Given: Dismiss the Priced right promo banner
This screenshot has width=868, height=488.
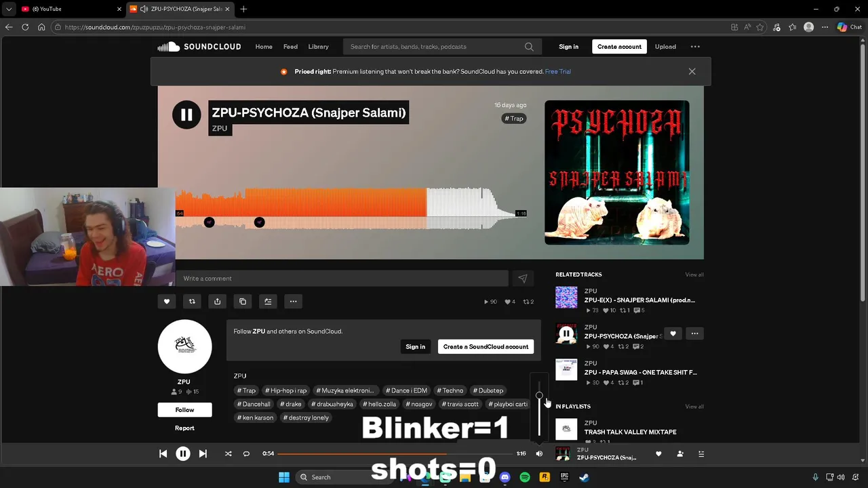Looking at the screenshot, I should 692,71.
